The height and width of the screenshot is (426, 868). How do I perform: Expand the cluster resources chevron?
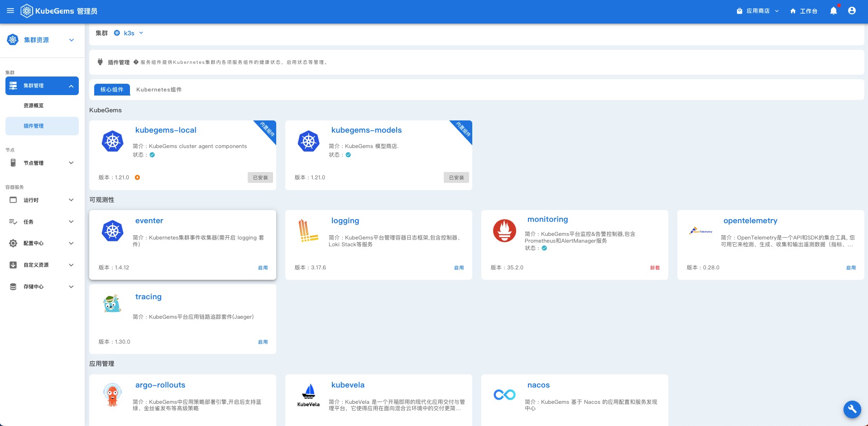71,40
